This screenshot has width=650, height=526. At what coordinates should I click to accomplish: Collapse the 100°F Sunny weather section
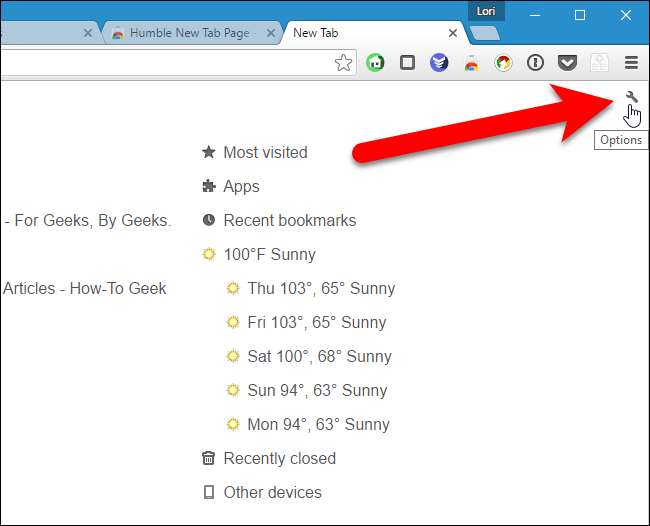click(x=269, y=254)
